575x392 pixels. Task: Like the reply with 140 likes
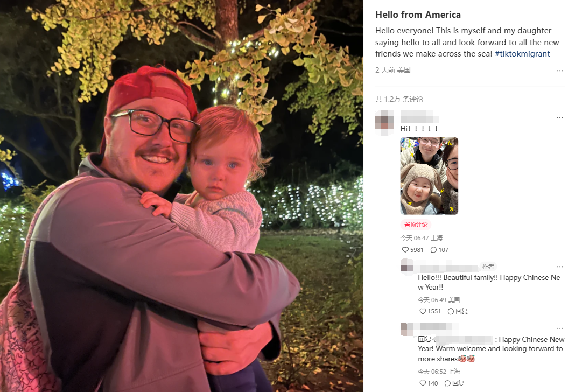click(423, 383)
